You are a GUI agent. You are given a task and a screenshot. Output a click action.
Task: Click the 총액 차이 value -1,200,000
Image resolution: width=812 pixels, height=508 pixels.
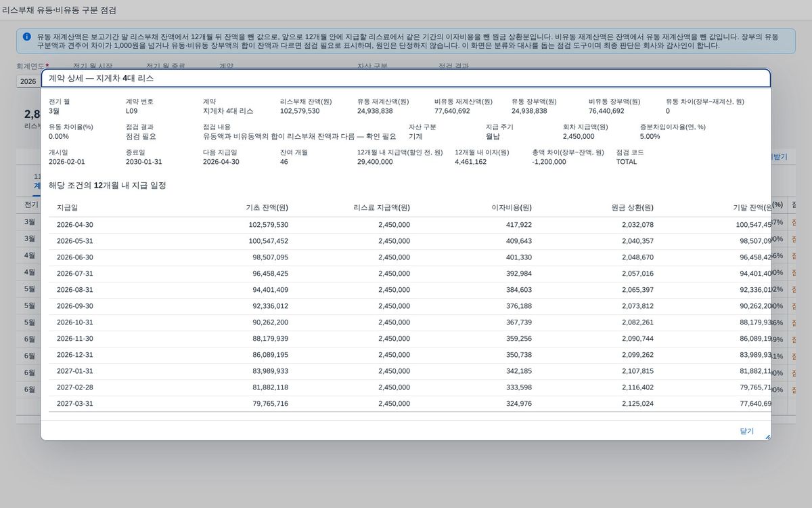click(549, 162)
